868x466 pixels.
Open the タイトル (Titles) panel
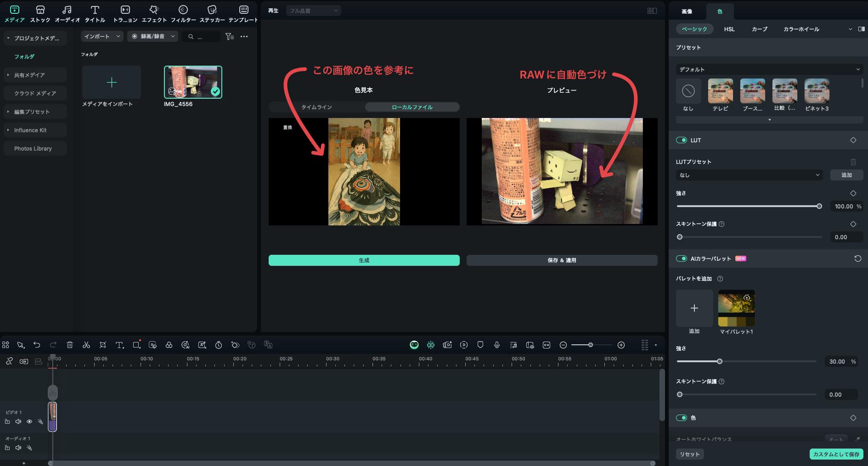pyautogui.click(x=95, y=14)
